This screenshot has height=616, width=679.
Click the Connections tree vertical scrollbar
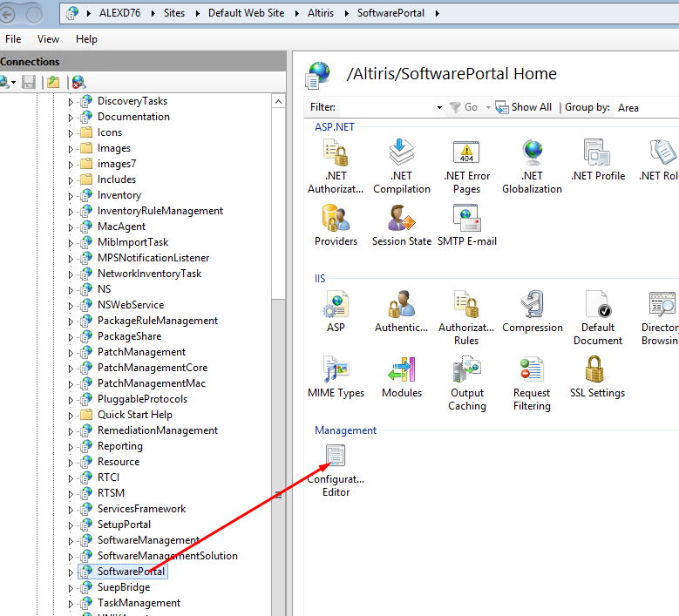[278, 349]
